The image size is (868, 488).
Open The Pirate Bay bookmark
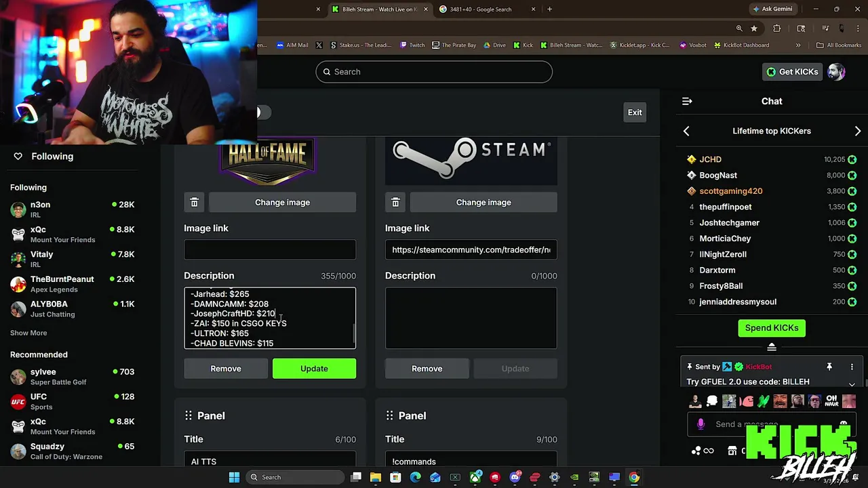[454, 45]
